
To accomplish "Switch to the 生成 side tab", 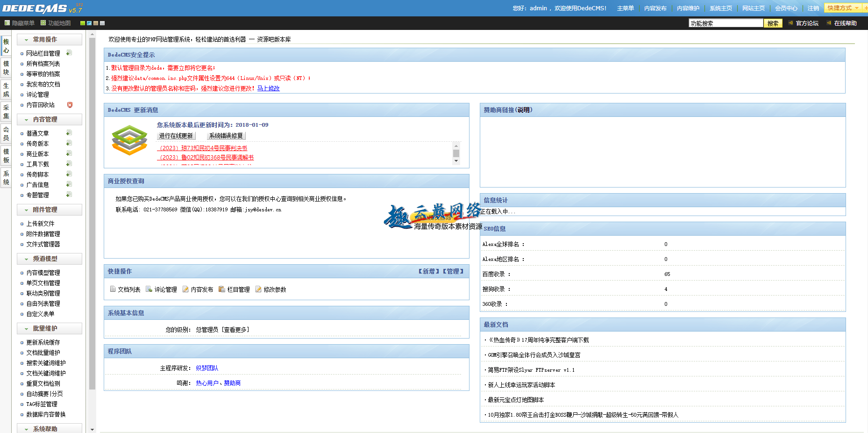I will tap(6, 90).
